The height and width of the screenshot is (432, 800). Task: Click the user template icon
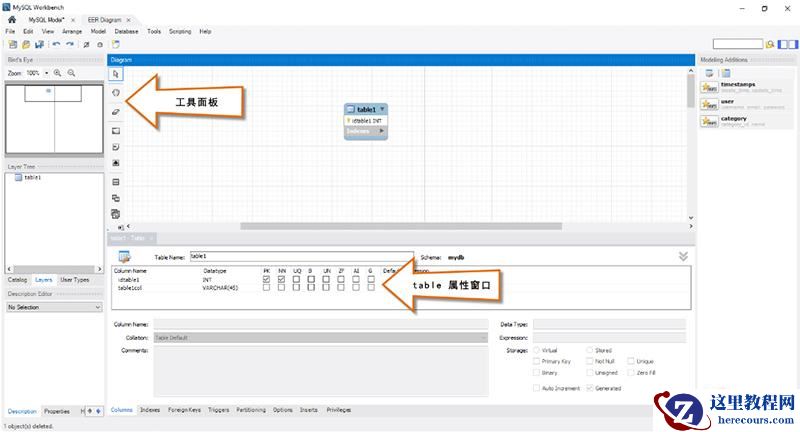709,105
